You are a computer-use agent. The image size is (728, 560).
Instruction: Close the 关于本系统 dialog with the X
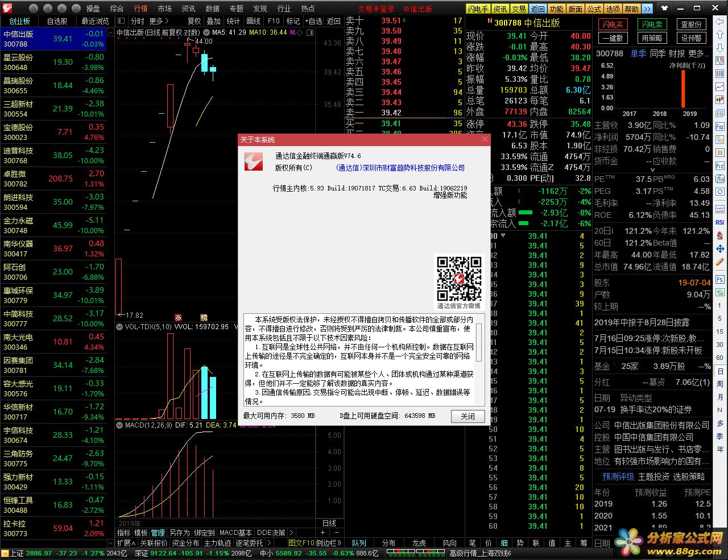tap(485, 139)
